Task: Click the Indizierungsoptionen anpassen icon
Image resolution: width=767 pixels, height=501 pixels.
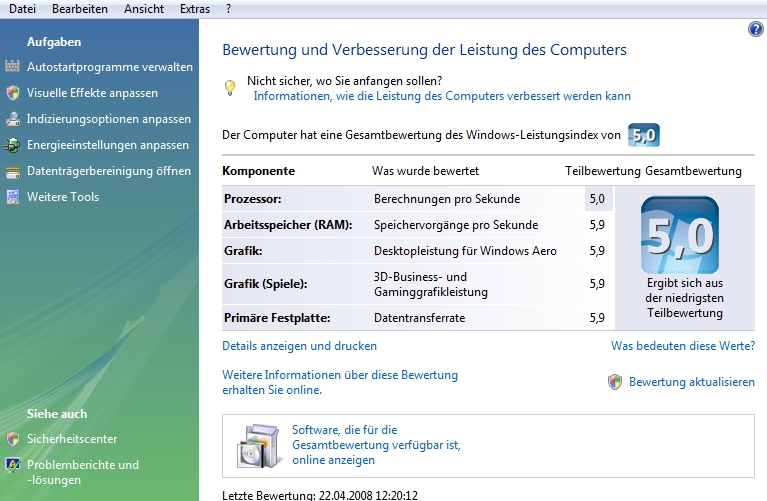Action: [x=13, y=119]
